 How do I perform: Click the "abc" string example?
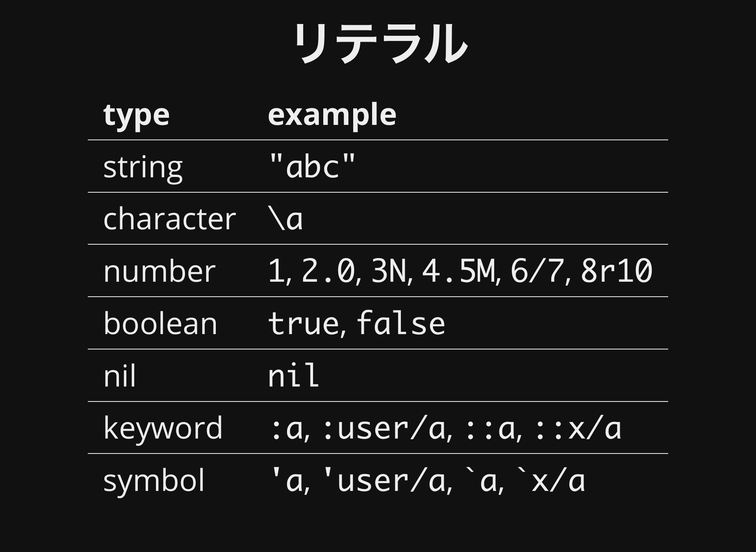coord(311,166)
